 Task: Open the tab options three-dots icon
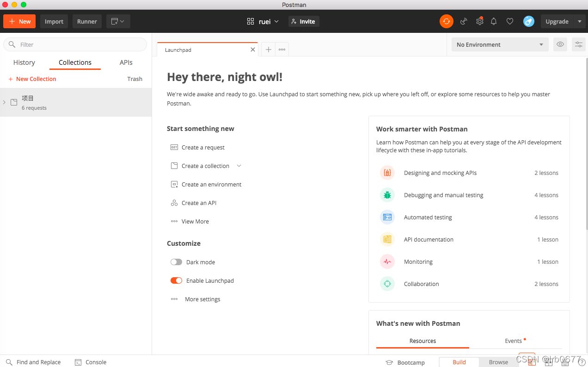282,50
